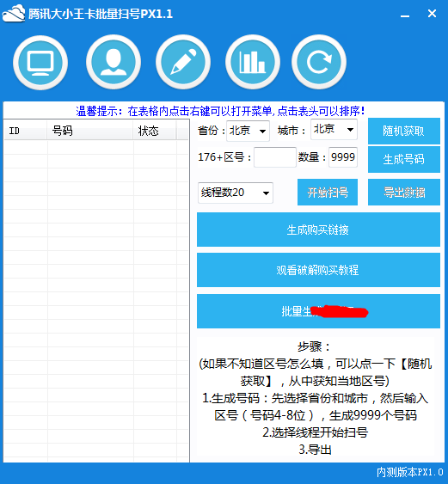Click the 生成号码 button

click(404, 159)
